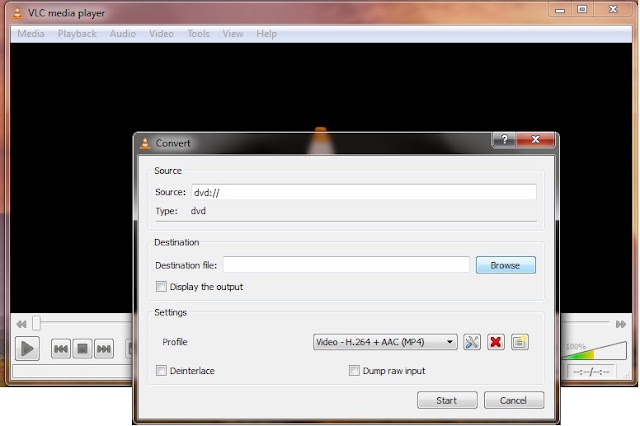Click into the Destination file field

click(x=346, y=265)
